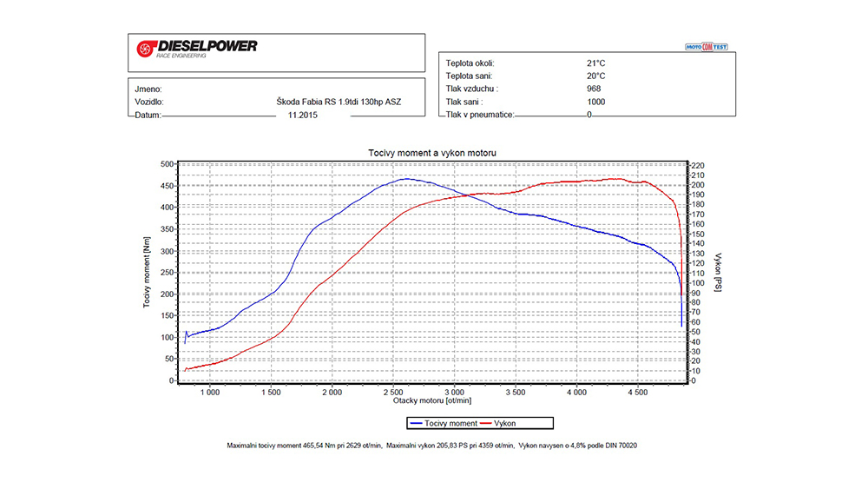Click the chart title Tocivy moment a vykon motoru
Image resolution: width=868 pixels, height=489 pixels.
point(432,153)
